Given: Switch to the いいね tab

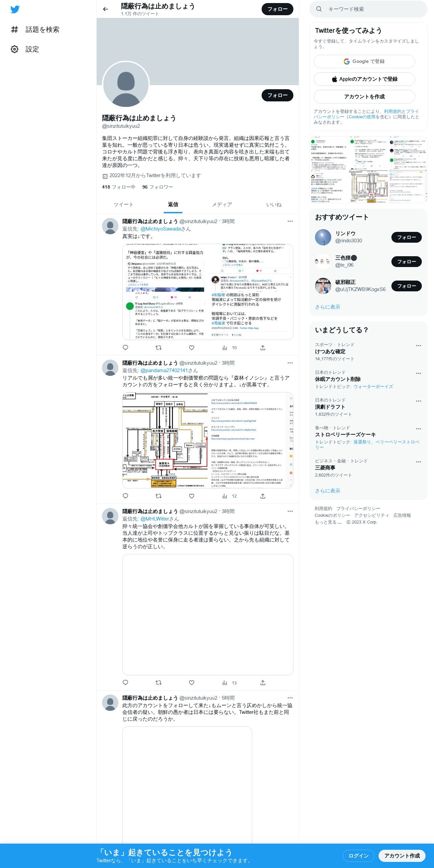Looking at the screenshot, I should [x=274, y=204].
